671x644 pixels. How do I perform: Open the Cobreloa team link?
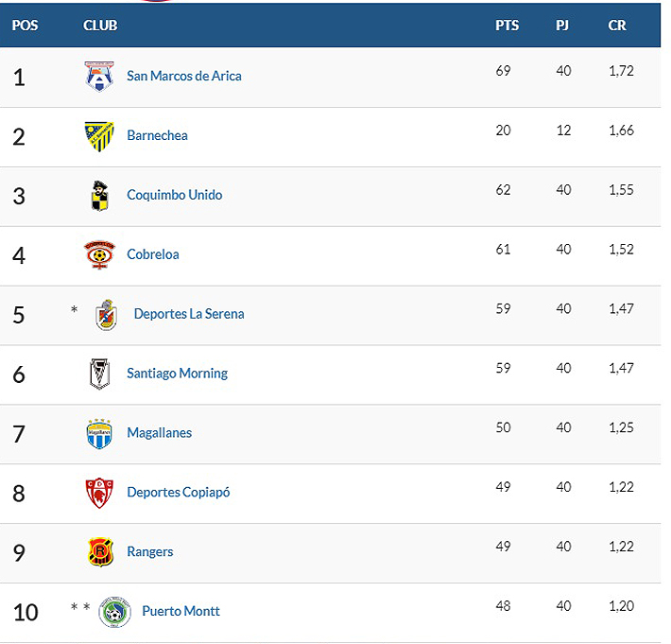click(153, 254)
